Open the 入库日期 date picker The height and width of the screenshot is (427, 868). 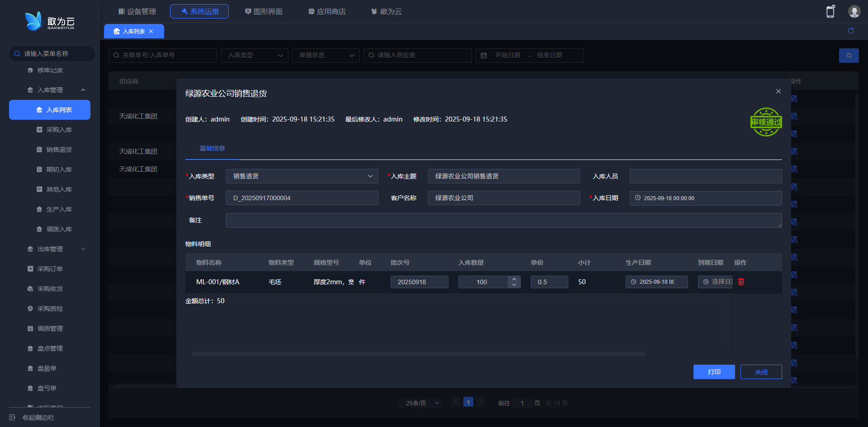coord(706,198)
